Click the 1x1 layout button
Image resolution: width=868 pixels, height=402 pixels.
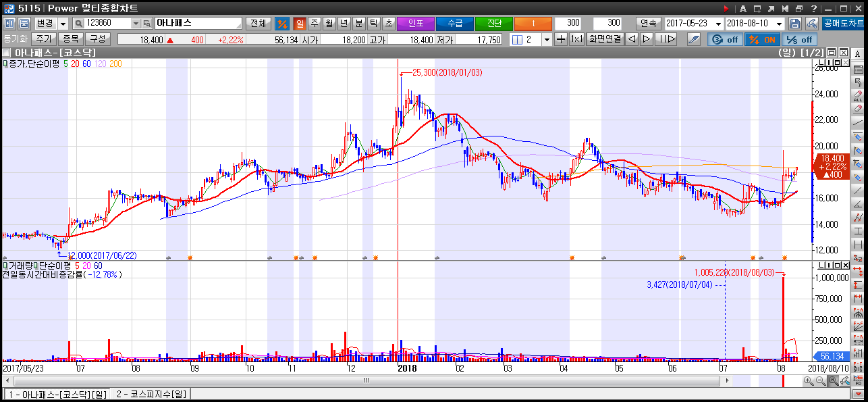click(576, 39)
